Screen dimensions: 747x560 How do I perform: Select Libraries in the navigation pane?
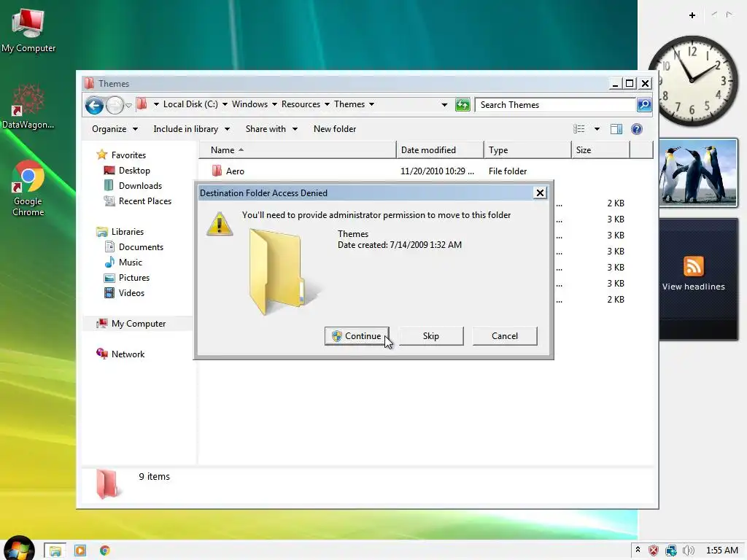coord(120,232)
